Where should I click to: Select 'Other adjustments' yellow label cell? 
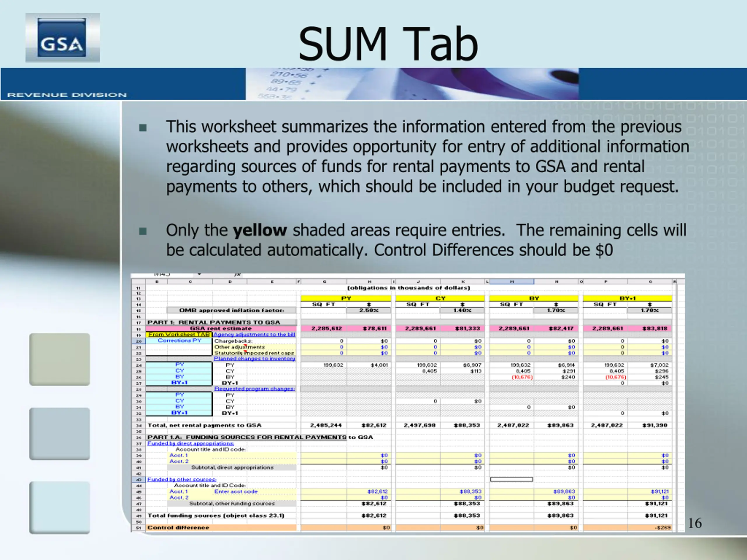(255, 347)
